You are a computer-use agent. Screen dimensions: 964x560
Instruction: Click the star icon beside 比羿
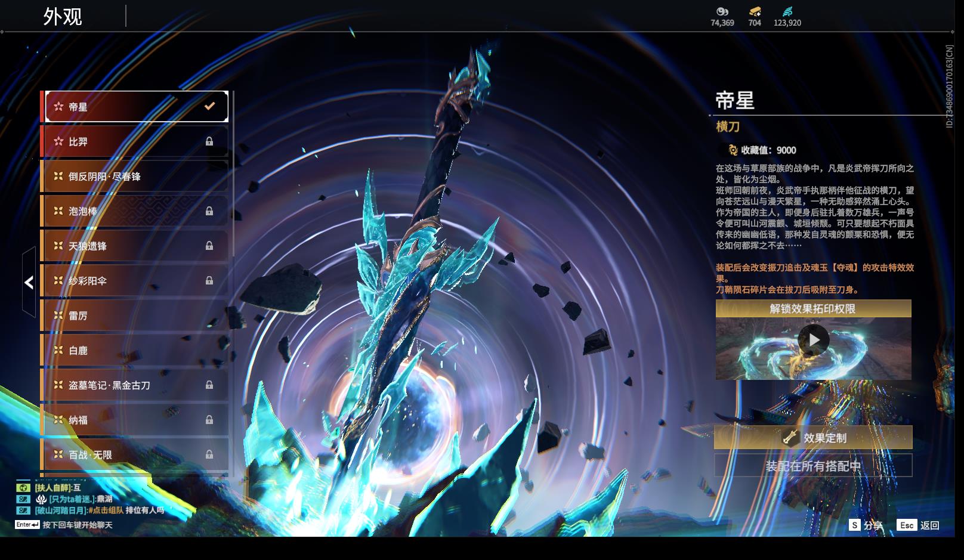58,141
